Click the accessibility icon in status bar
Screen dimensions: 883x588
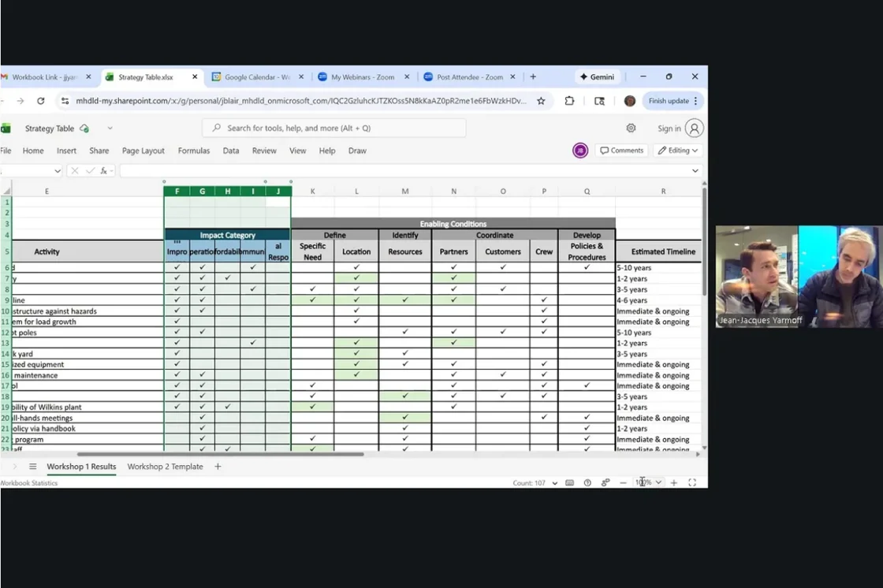(605, 482)
